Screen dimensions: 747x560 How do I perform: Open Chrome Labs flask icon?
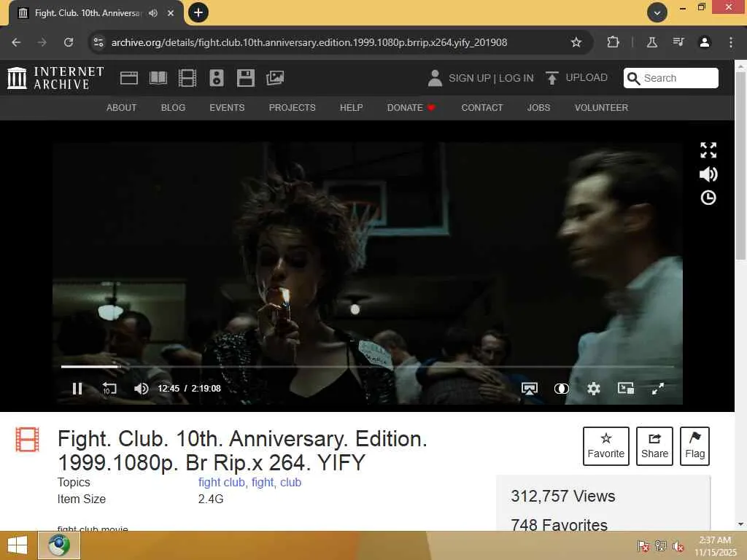[651, 42]
